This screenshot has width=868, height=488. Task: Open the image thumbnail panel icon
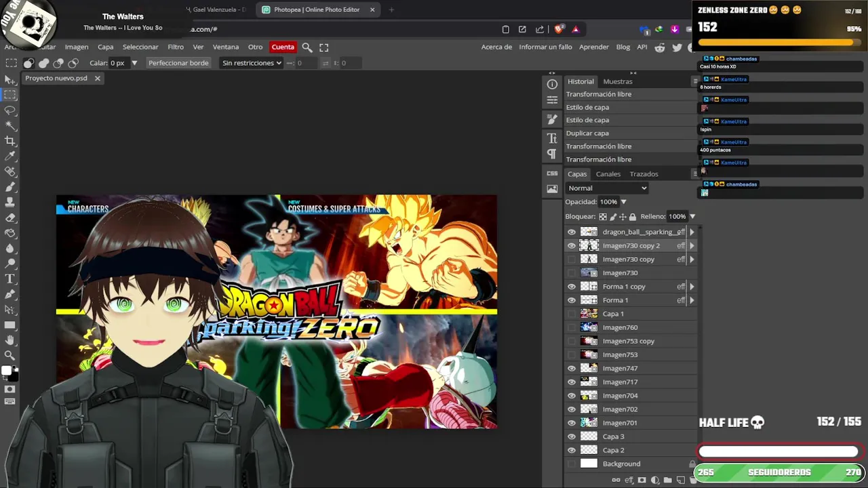click(552, 189)
